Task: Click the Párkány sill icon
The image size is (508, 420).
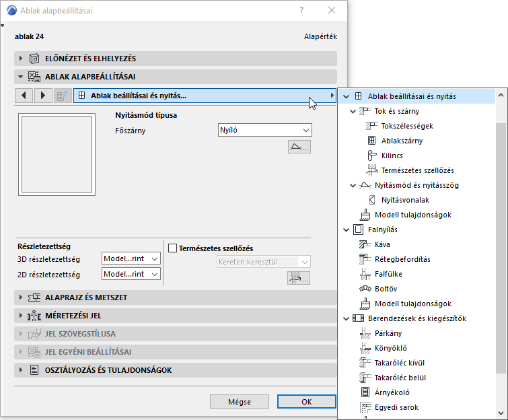Action: click(x=365, y=333)
